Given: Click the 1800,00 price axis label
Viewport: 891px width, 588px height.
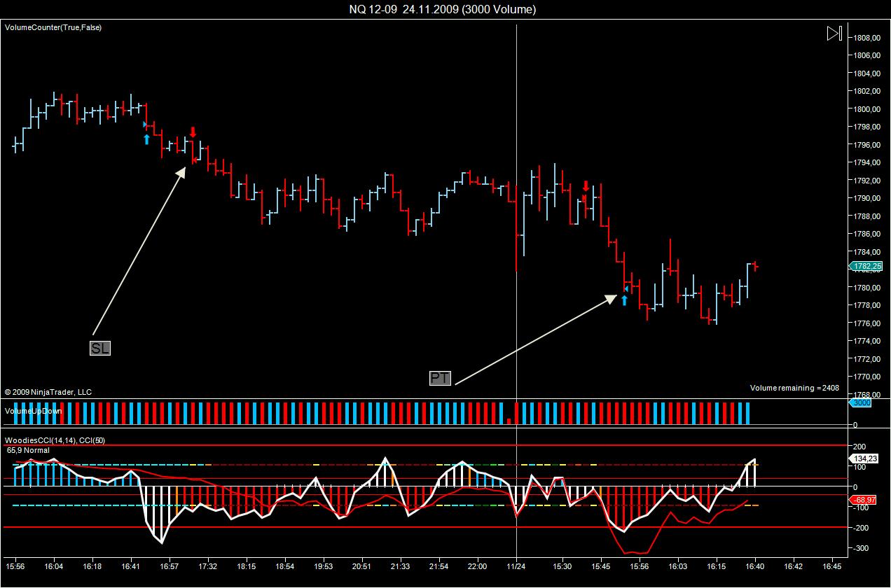Looking at the screenshot, I should pos(866,108).
